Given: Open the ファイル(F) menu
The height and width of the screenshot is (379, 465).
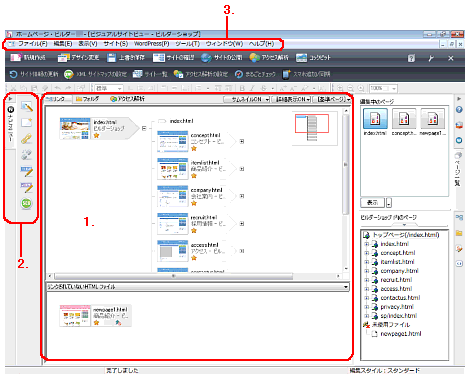Looking at the screenshot, I should pyautogui.click(x=32, y=44).
